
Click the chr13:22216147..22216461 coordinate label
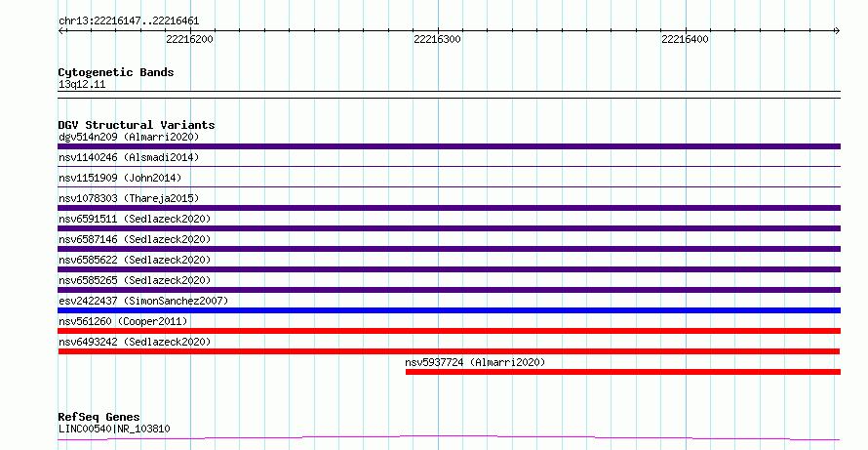pos(129,21)
